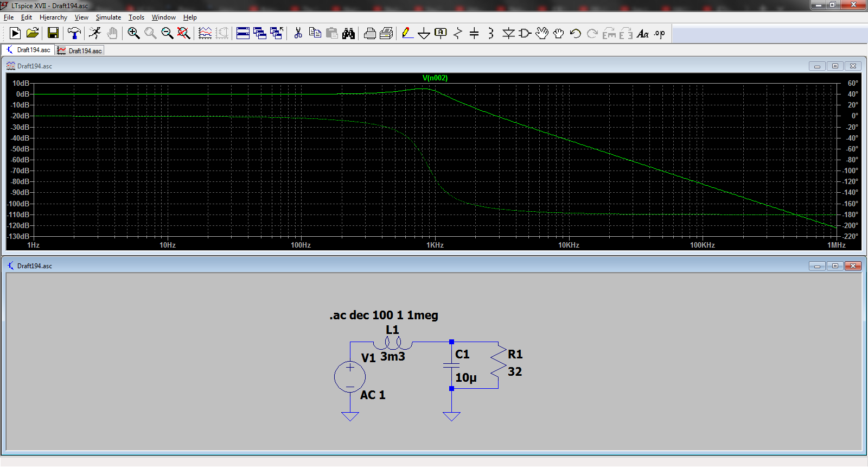This screenshot has height=467, width=868.
Task: Select the Pan magnifier icon
Action: (x=150, y=33)
